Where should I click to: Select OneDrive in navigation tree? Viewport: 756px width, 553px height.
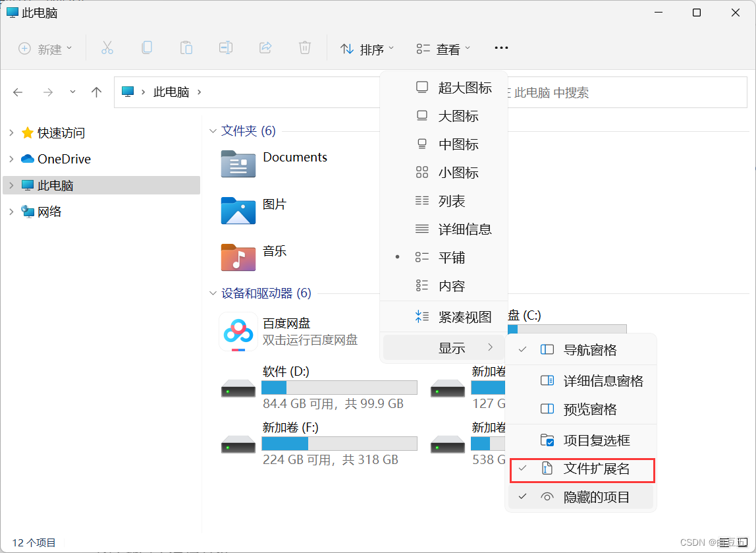coord(101,159)
